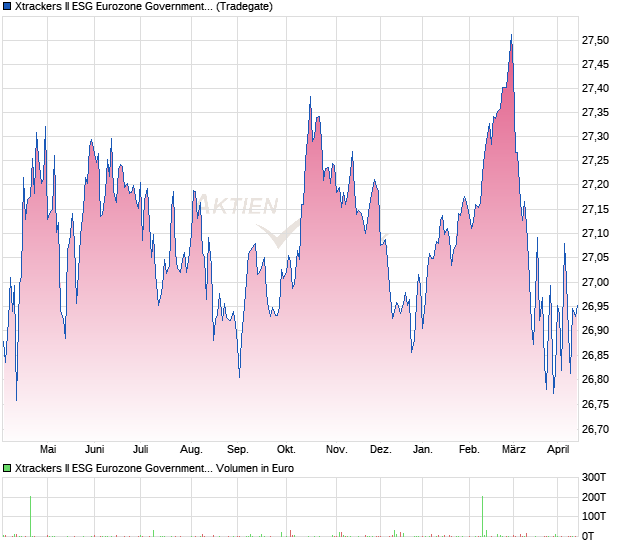Select the Okt. month marker

pos(287,449)
